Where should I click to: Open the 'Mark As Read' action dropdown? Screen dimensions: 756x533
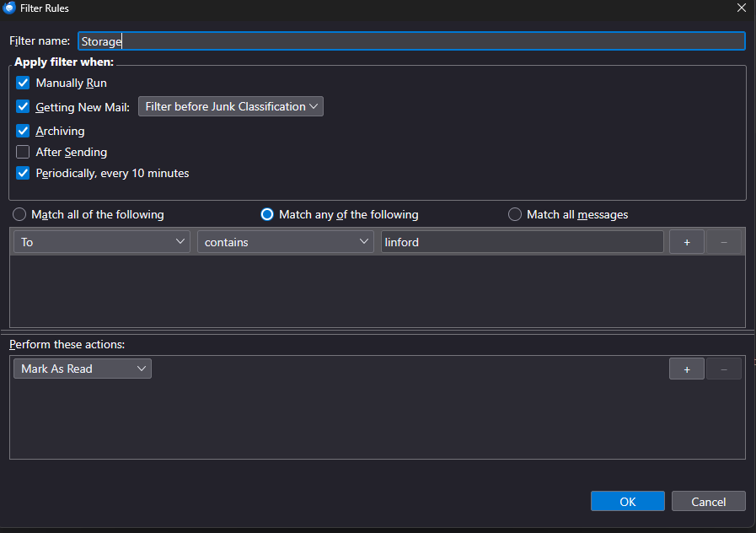pos(83,369)
